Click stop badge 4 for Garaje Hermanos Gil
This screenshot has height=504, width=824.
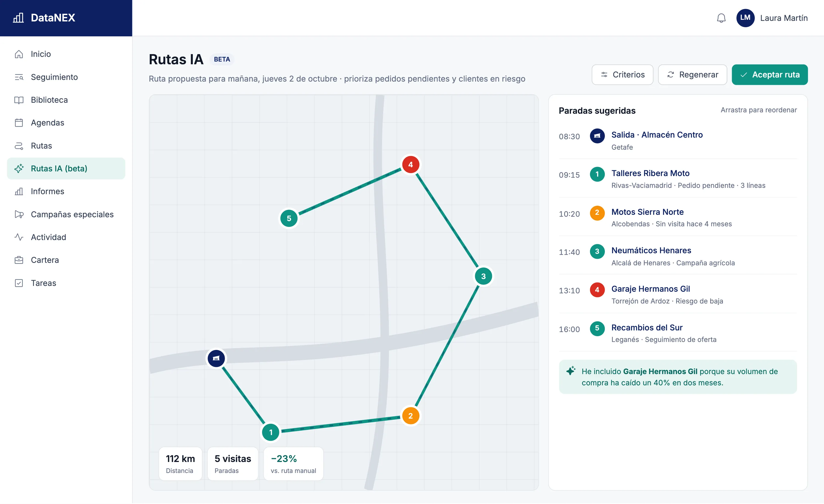[x=597, y=290]
